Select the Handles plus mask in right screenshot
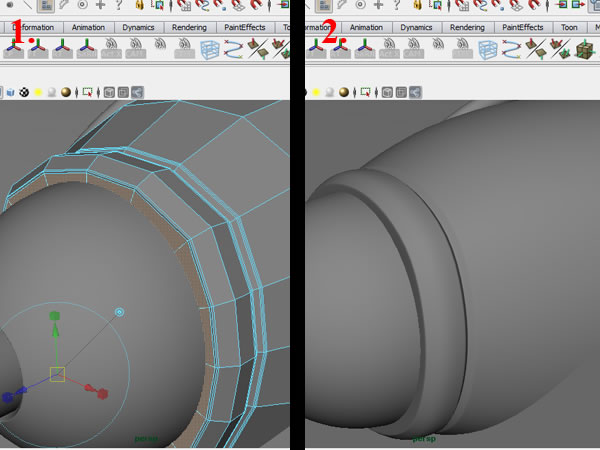 point(379,5)
